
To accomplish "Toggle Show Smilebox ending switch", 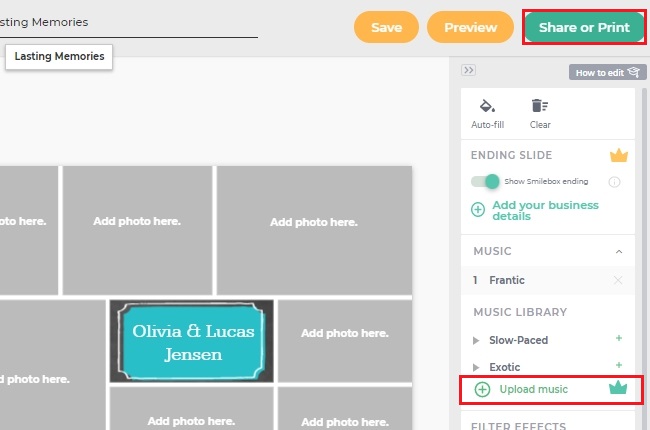I will (486, 181).
